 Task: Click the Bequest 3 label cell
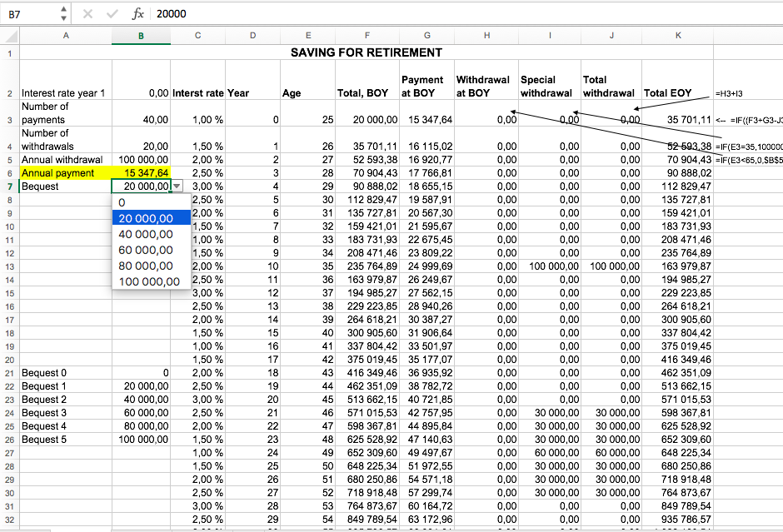click(66, 413)
